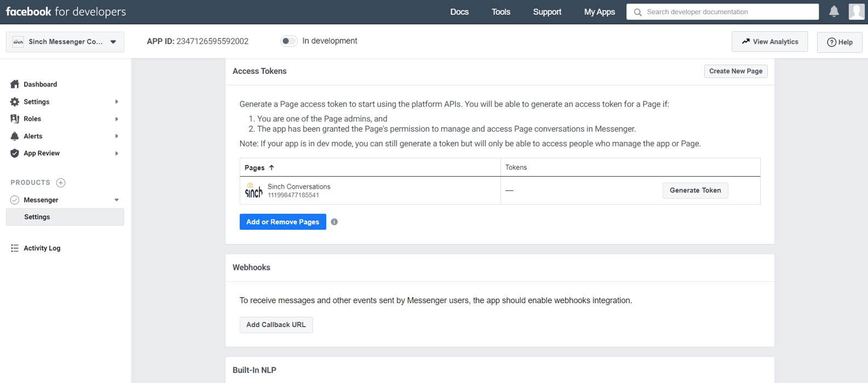The height and width of the screenshot is (383, 868).
Task: Click the Add Callback URL button
Action: click(276, 324)
